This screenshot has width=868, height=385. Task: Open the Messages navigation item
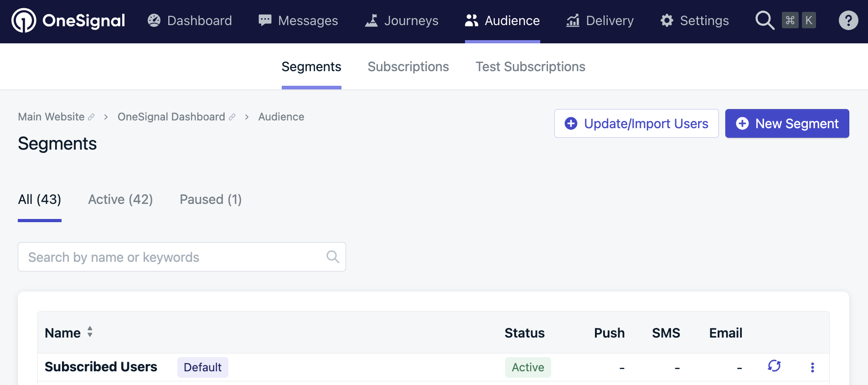(298, 21)
